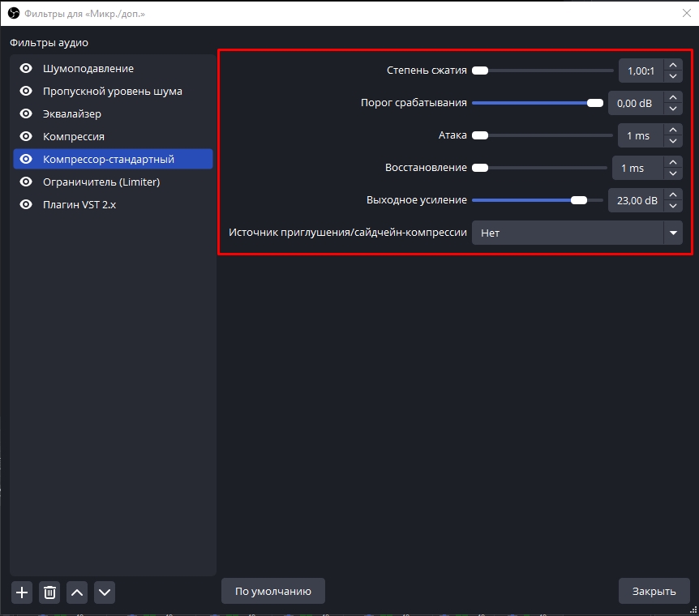Increase Степень сжатия with up arrow

[x=673, y=65]
